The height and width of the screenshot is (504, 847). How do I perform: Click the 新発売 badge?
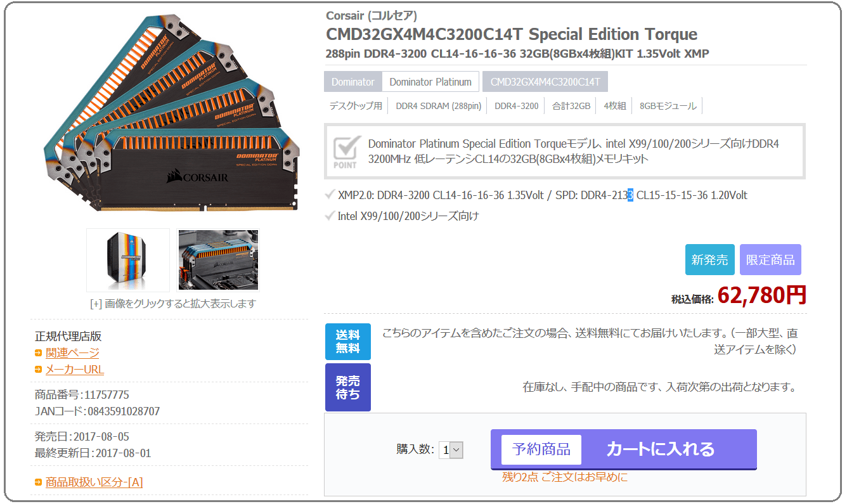pos(709,260)
